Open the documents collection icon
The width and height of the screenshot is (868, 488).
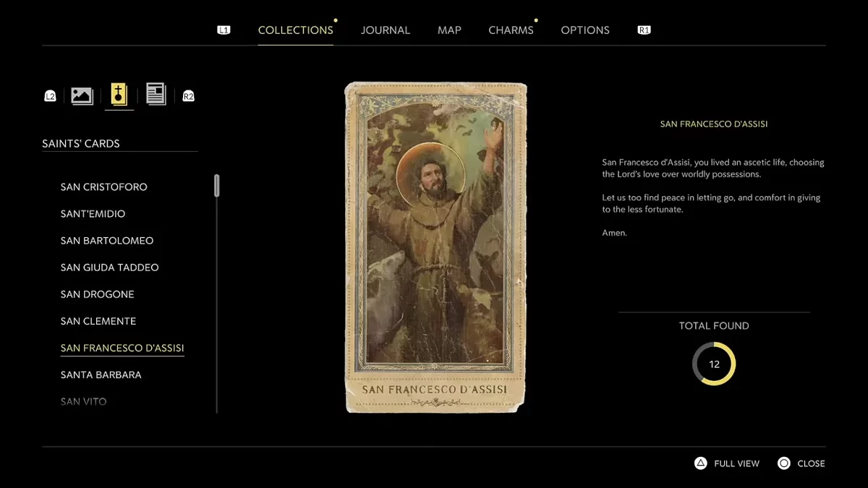(156, 94)
